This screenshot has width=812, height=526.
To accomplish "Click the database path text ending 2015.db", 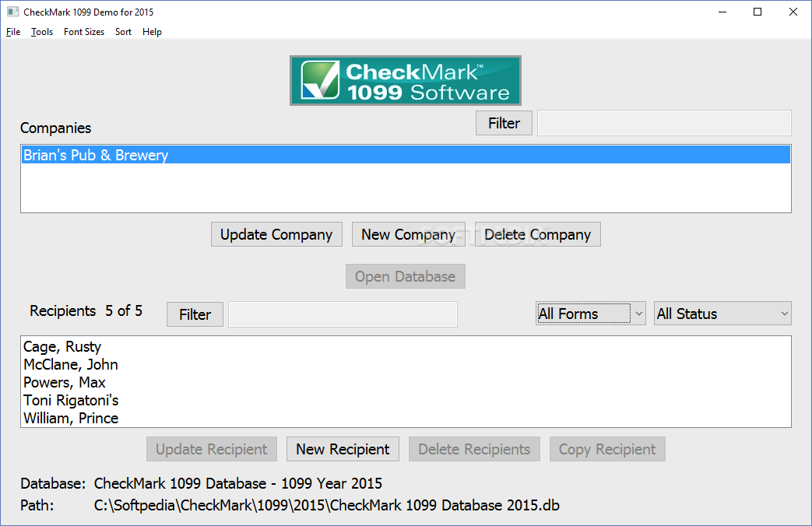I will 327,505.
